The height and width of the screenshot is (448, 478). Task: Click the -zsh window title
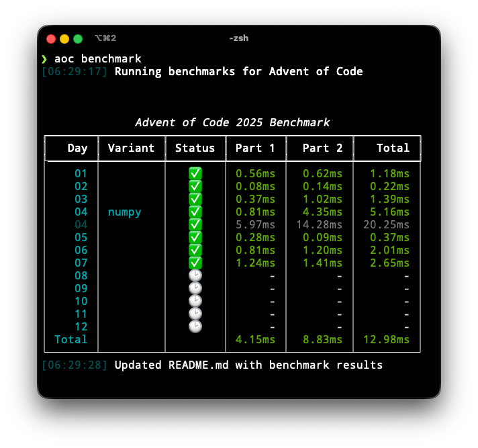238,38
